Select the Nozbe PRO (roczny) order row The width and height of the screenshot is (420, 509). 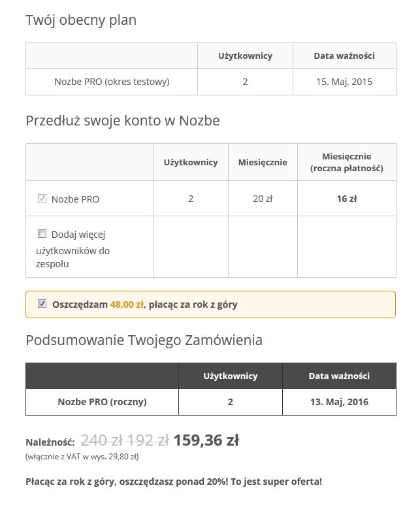pyautogui.click(x=102, y=402)
